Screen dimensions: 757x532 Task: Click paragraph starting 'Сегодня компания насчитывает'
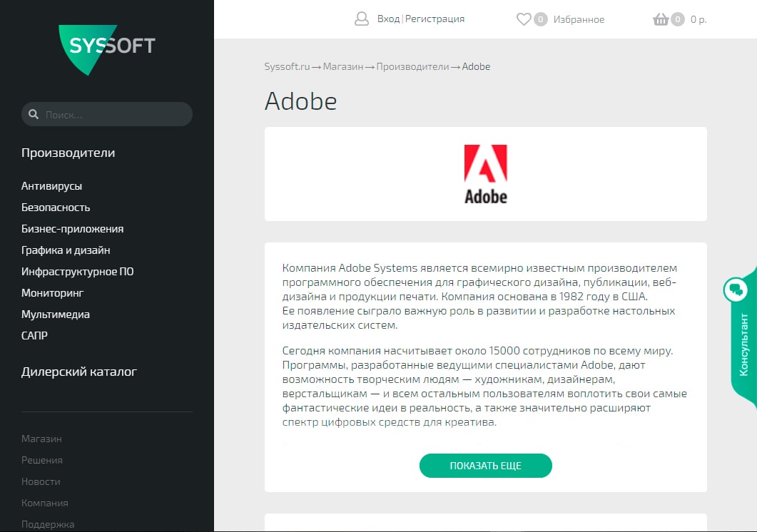click(x=484, y=387)
